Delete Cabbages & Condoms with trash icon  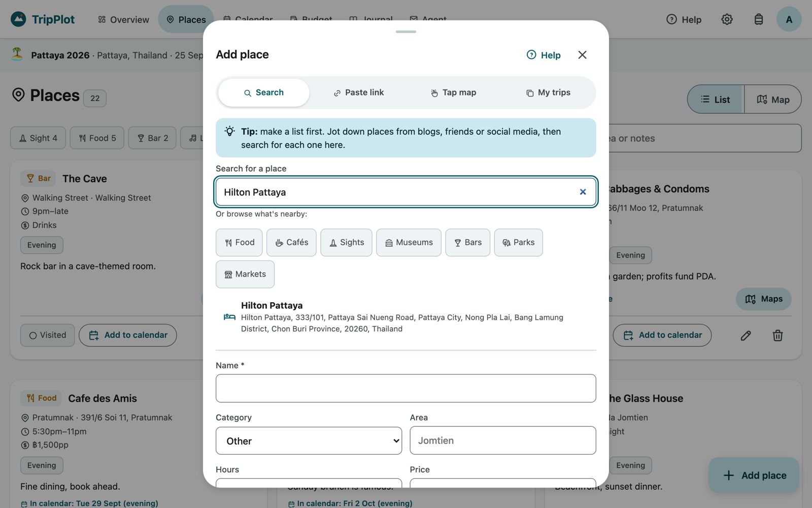tap(777, 335)
